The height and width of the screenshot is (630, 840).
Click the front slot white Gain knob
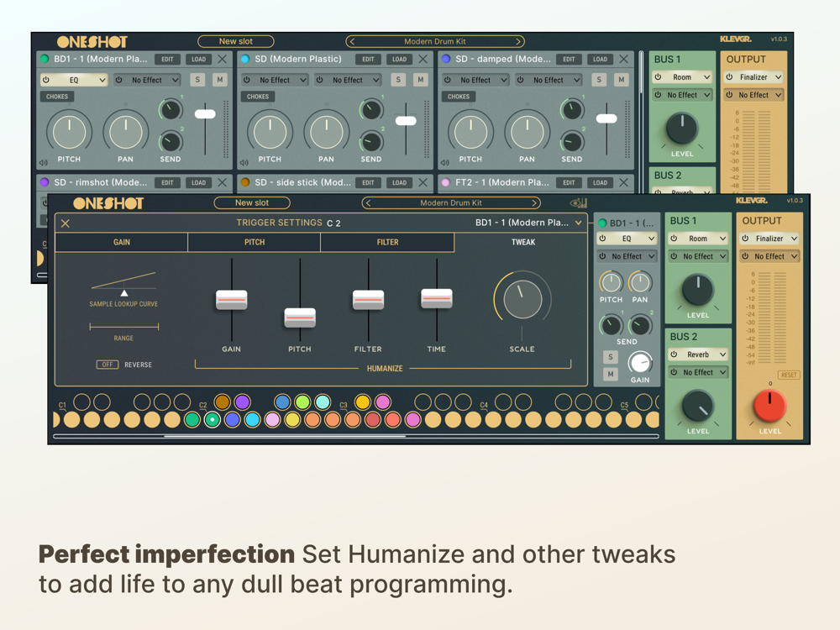click(639, 363)
